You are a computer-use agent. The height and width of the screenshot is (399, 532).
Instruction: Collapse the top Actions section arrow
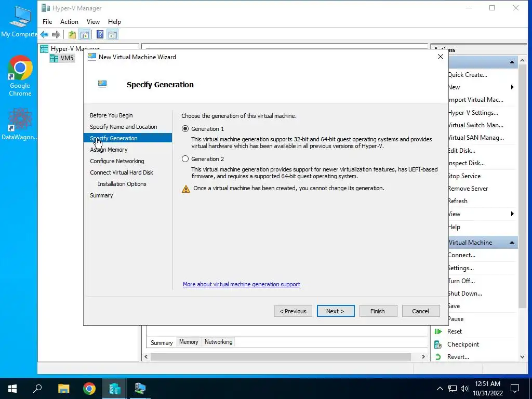click(x=512, y=62)
